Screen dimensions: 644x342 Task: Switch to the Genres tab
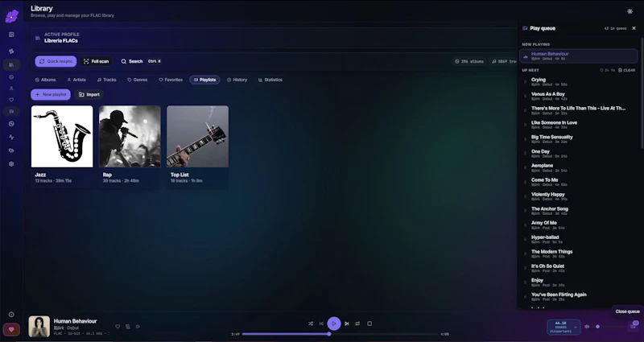coord(137,80)
